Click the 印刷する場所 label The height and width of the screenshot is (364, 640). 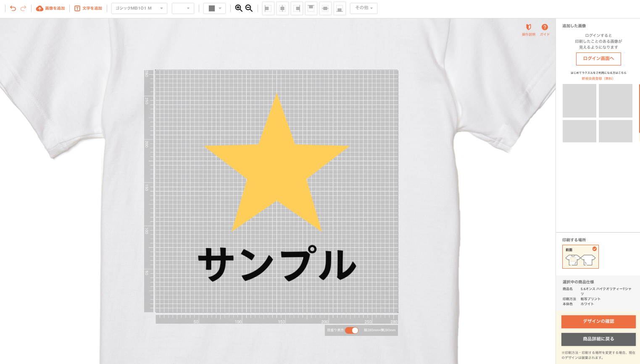[x=574, y=240]
